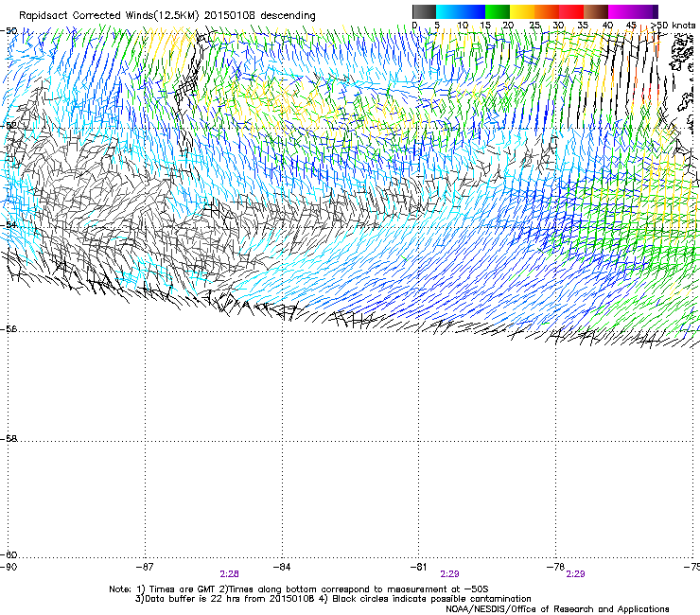Viewport: 700px width, 615px height.
Task: Pick the magenta 40-45 knots legend swatch
Action: click(x=621, y=11)
